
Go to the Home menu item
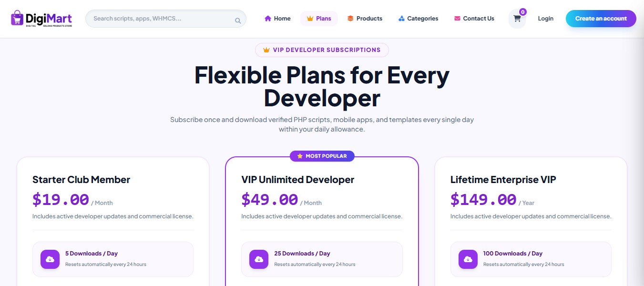click(x=277, y=19)
